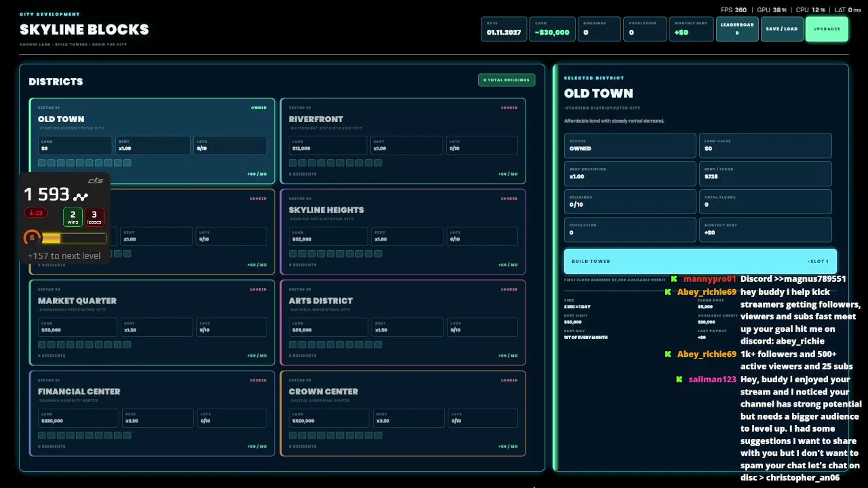Click the green 2 wins badge
Image resolution: width=868 pixels, height=488 pixels.
point(73,217)
